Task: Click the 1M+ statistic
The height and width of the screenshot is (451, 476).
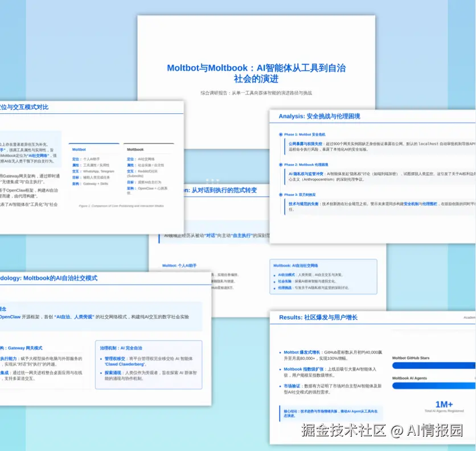Action: (444, 404)
